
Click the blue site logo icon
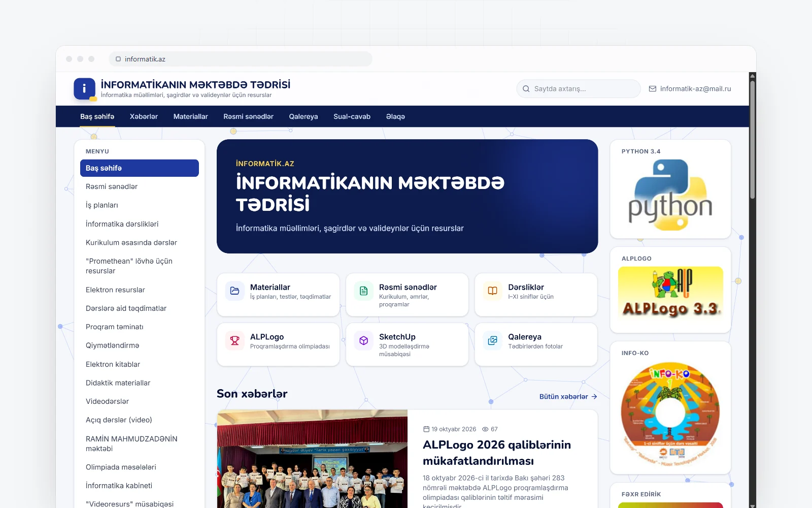click(x=84, y=89)
